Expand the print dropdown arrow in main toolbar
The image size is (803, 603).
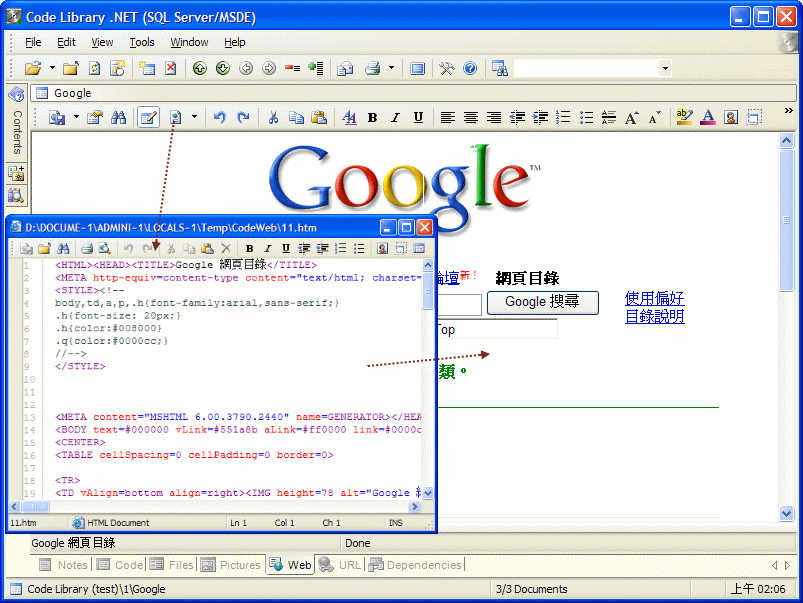(x=391, y=68)
